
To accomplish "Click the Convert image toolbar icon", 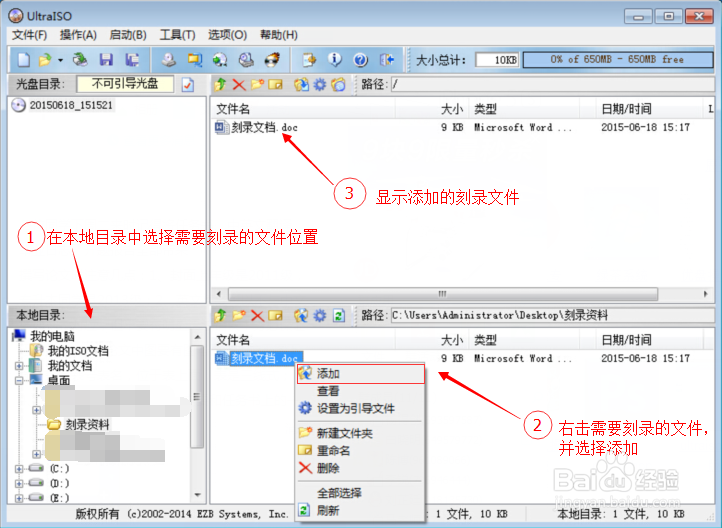I will 195,60.
